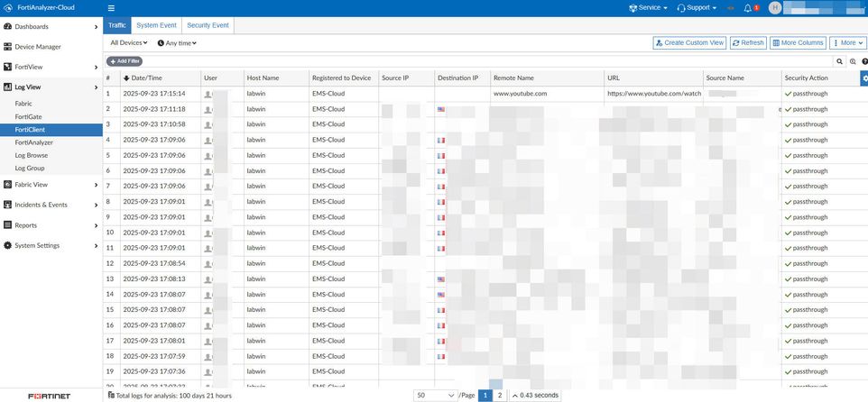868x402 pixels.
Task: Open the All Devices dropdown
Action: click(x=128, y=42)
